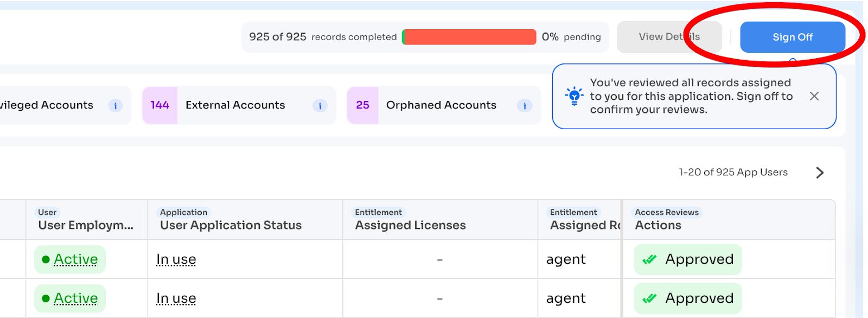Screen dimensions: 868x318
Task: Click the first row's double-check Approved icon
Action: (649, 259)
